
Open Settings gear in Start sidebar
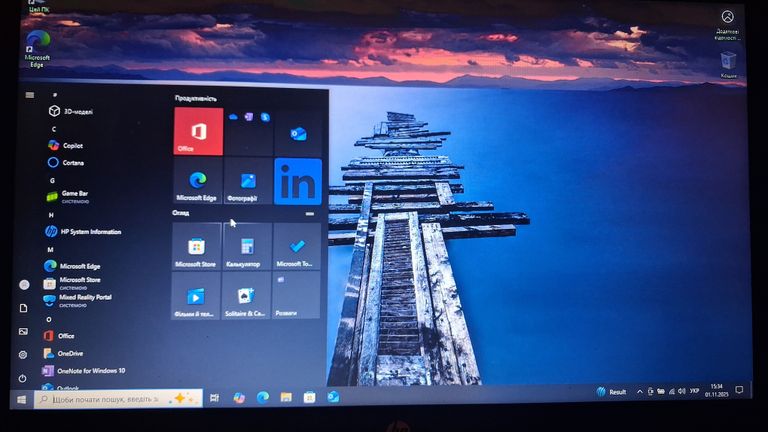[x=23, y=354]
